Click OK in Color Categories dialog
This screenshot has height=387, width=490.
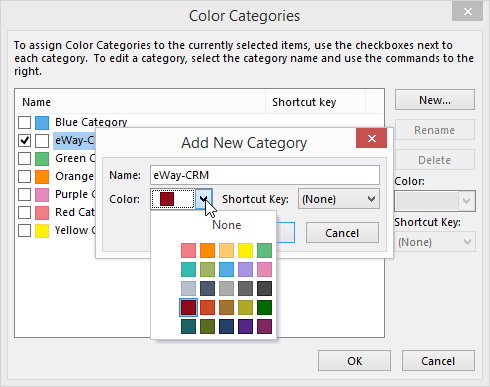tap(354, 361)
